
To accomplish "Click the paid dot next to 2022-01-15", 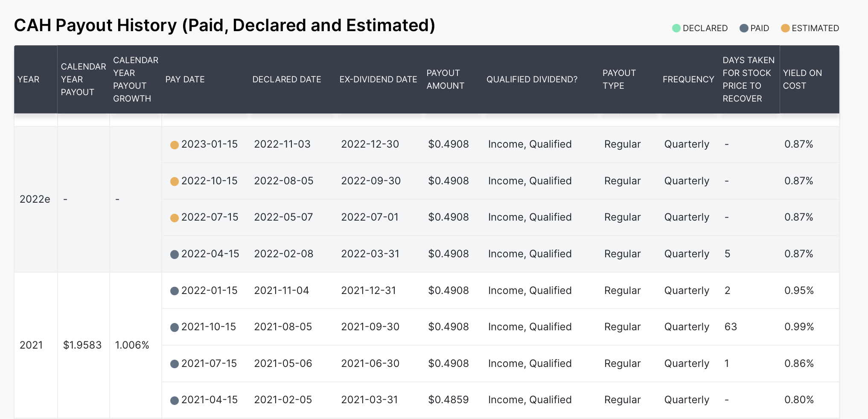I will [174, 291].
